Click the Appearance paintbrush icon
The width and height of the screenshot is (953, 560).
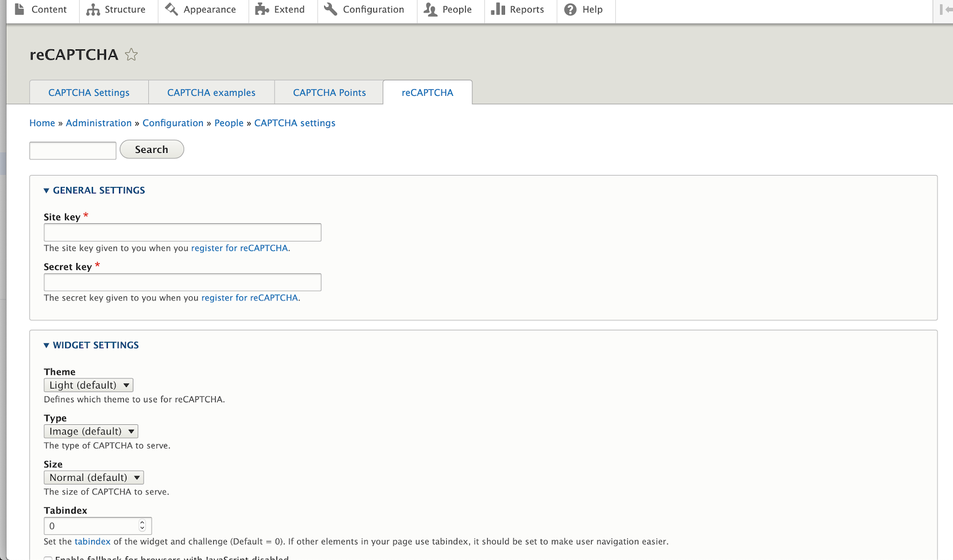172,10
